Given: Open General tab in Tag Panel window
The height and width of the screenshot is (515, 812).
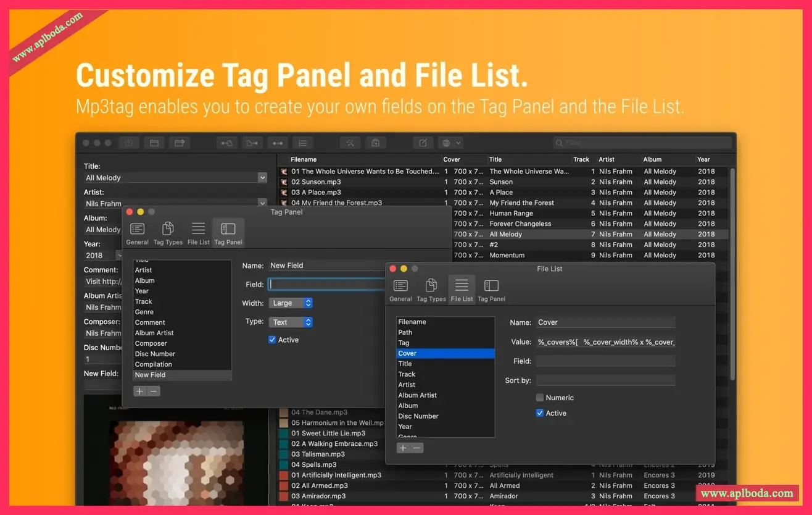Looking at the screenshot, I should tap(137, 233).
